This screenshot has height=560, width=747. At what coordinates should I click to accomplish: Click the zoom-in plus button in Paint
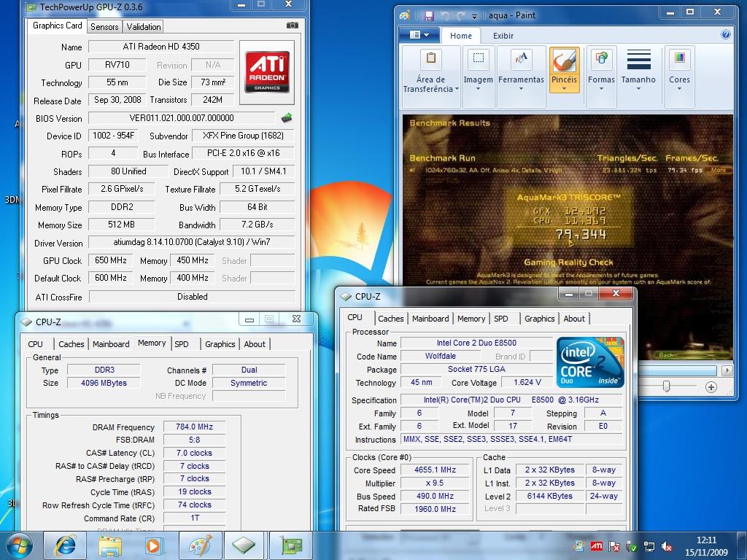(711, 387)
